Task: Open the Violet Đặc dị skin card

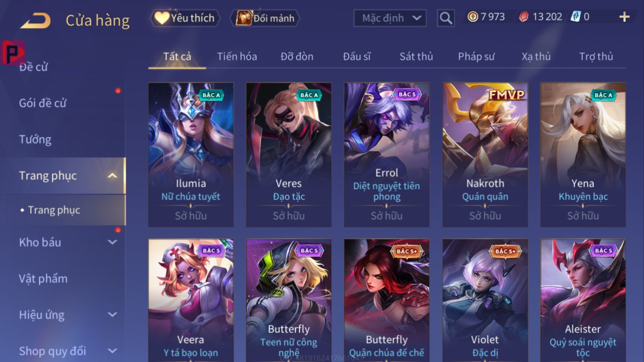Action: click(x=485, y=300)
